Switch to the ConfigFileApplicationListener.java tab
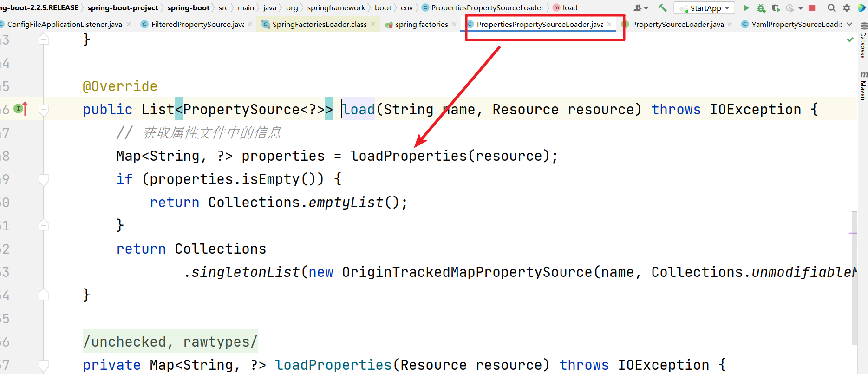 point(65,24)
